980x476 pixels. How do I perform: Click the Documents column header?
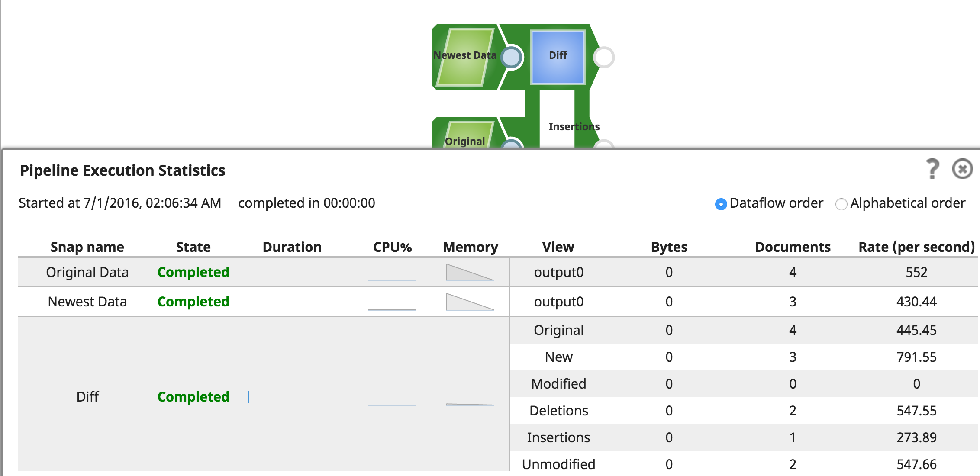[793, 247]
